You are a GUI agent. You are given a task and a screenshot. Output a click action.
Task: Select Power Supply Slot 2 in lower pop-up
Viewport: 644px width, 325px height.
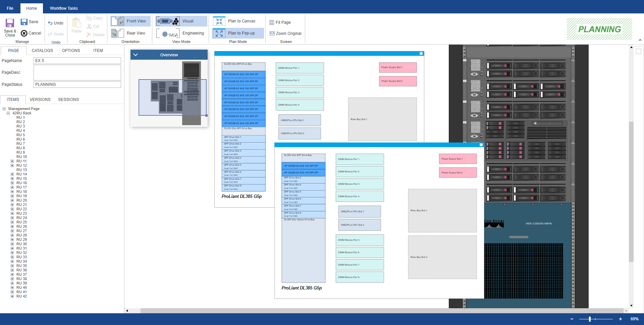click(x=458, y=173)
